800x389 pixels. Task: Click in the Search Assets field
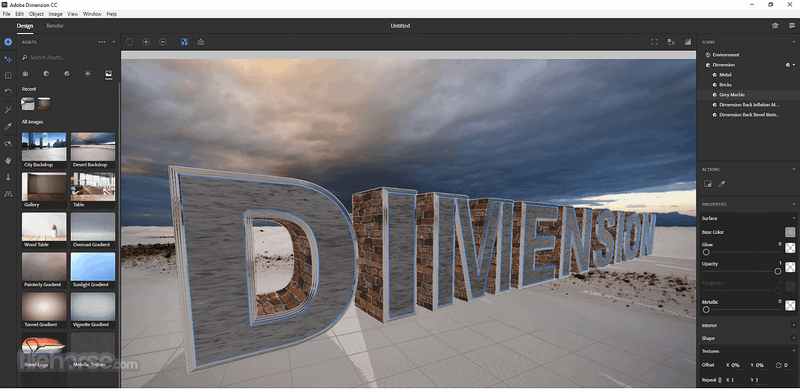pos(69,58)
